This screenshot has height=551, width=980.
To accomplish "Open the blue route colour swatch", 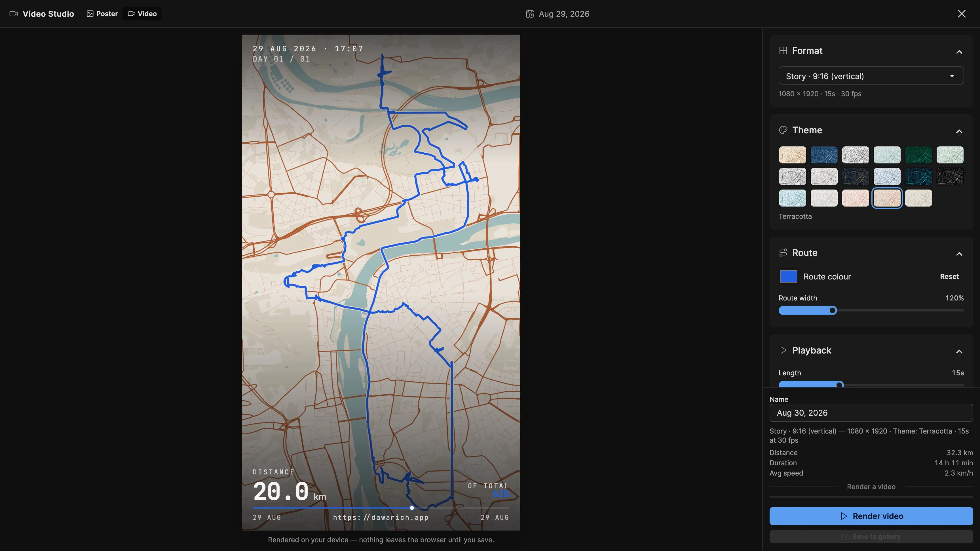I will pyautogui.click(x=789, y=277).
